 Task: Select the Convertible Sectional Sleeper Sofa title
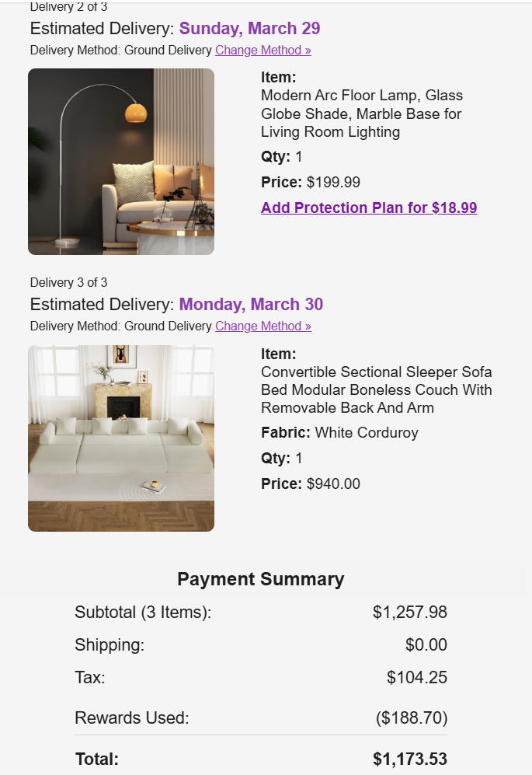[376, 390]
